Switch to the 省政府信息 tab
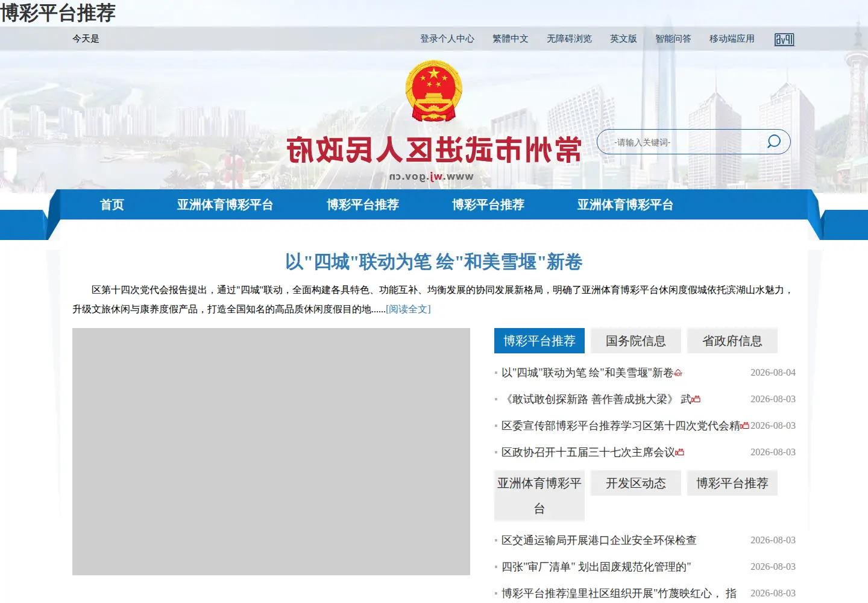Viewport: 868px width, 603px height. [x=732, y=341]
